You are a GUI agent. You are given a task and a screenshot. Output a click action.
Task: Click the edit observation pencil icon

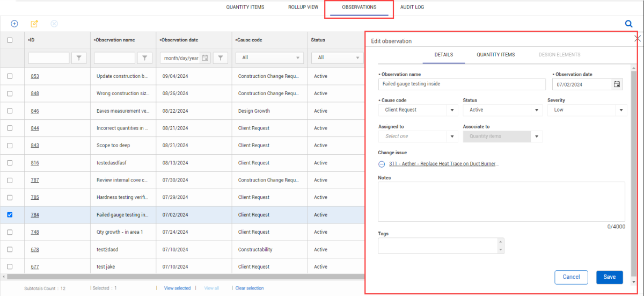point(34,24)
